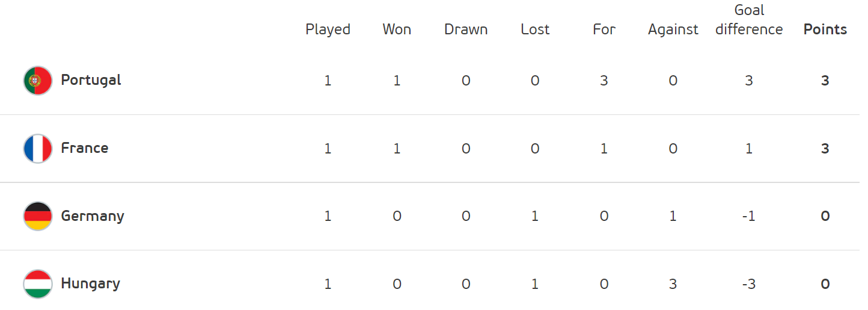Click the Germany flag icon
This screenshot has width=868, height=310.
pyautogui.click(x=38, y=217)
